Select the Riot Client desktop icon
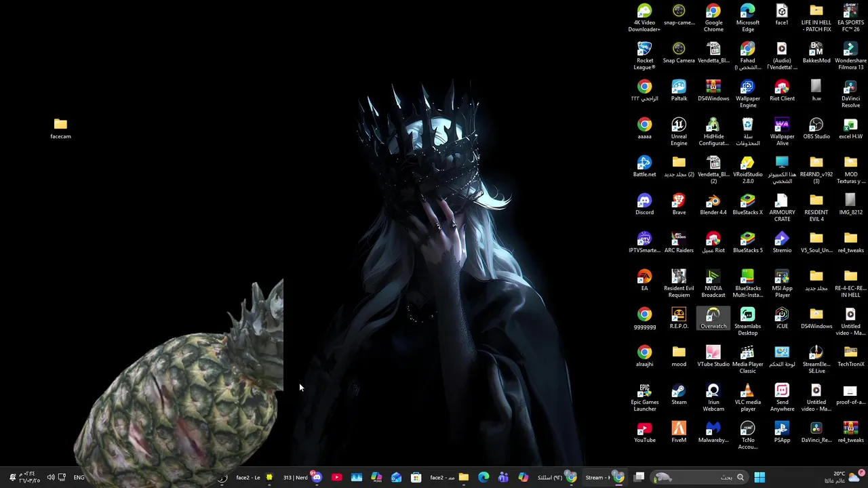 click(782, 91)
